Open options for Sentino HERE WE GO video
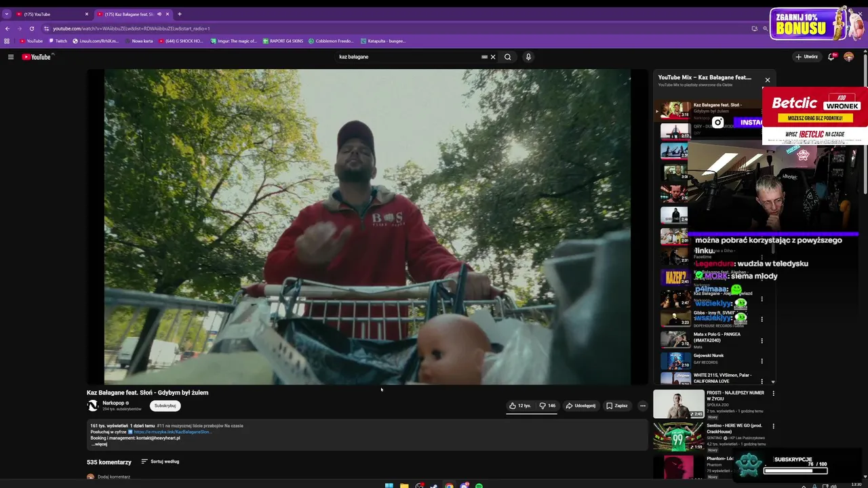This screenshot has height=488, width=868. 773,426
